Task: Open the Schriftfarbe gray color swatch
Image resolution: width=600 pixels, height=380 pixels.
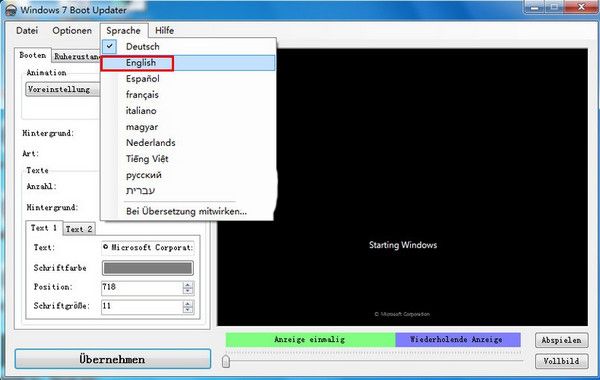Action: 148,268
